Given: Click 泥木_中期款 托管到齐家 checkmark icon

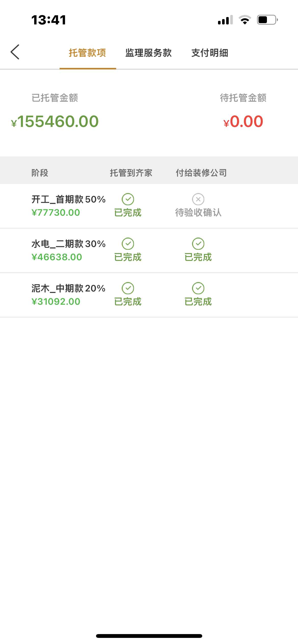Looking at the screenshot, I should (x=128, y=288).
